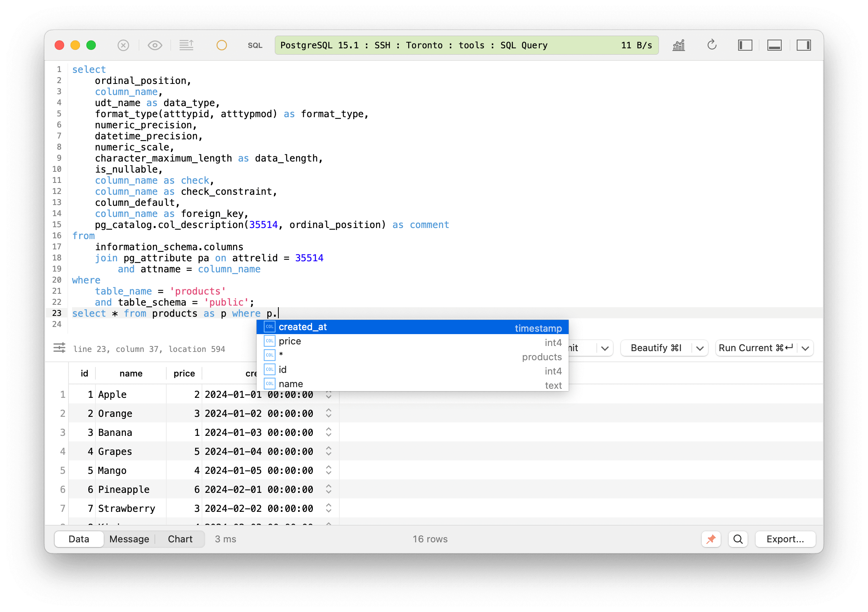The image size is (868, 612).
Task: Toggle the left sidebar panel
Action: (745, 45)
